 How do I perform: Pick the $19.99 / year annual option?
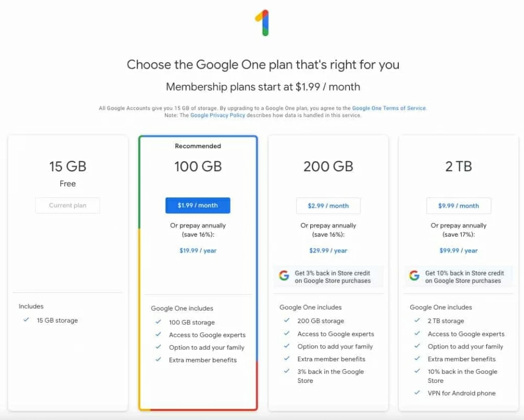tap(198, 250)
